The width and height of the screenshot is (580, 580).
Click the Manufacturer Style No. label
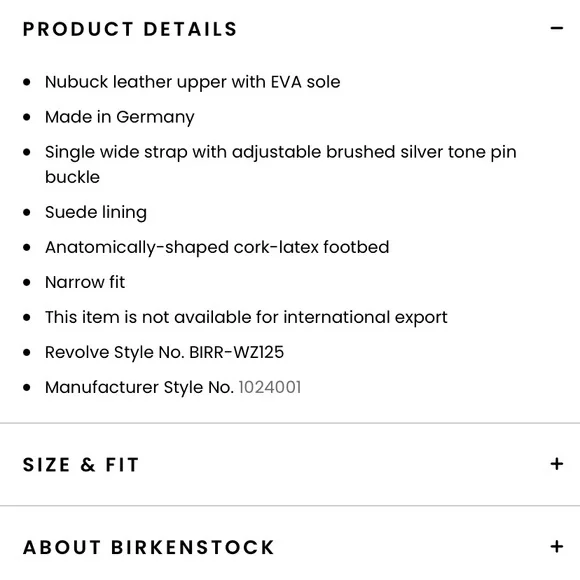pyautogui.click(x=139, y=387)
